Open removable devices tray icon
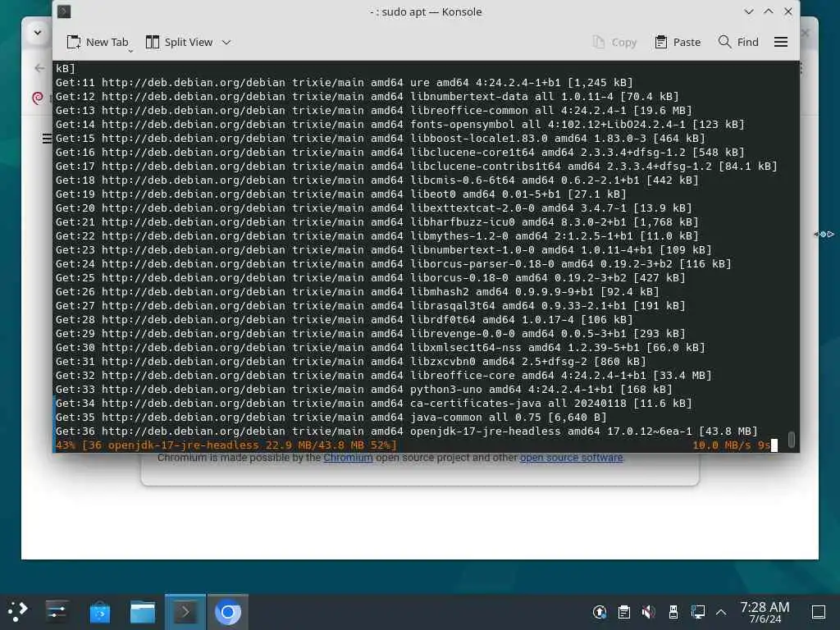This screenshot has width=840, height=630. (673, 612)
